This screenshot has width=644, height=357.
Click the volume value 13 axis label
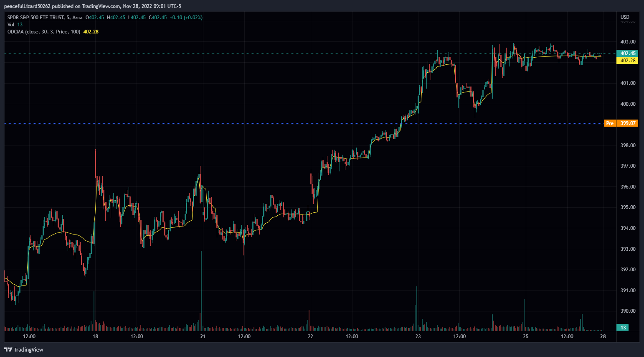(623, 328)
